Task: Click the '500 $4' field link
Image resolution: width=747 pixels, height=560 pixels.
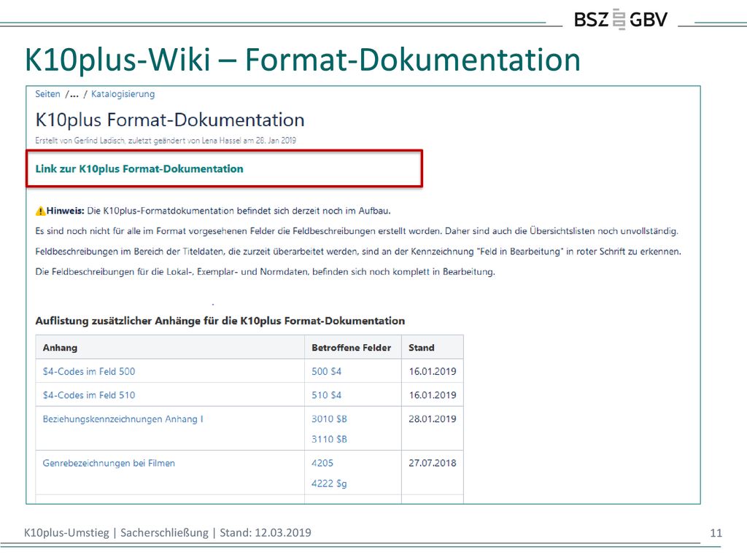Action: coord(326,371)
